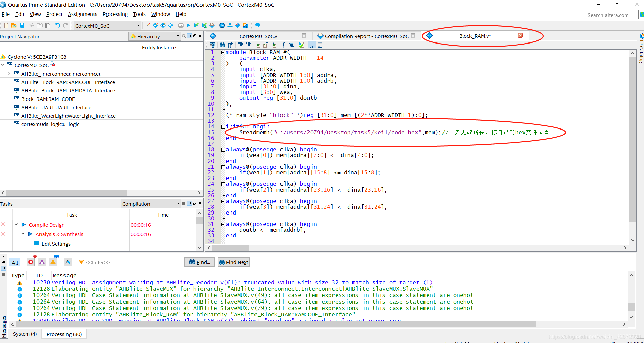The width and height of the screenshot is (644, 343).
Task: Open the Compilation Report toolbar icon
Action: coord(212,25)
